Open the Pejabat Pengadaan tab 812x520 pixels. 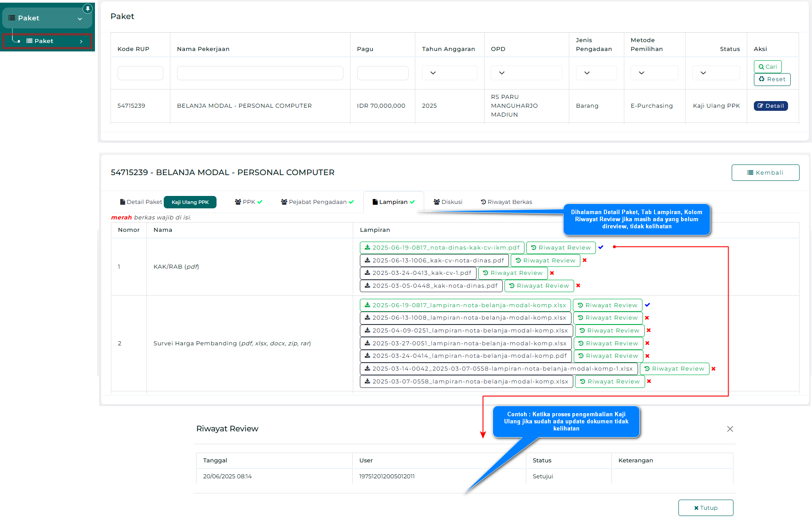click(317, 202)
